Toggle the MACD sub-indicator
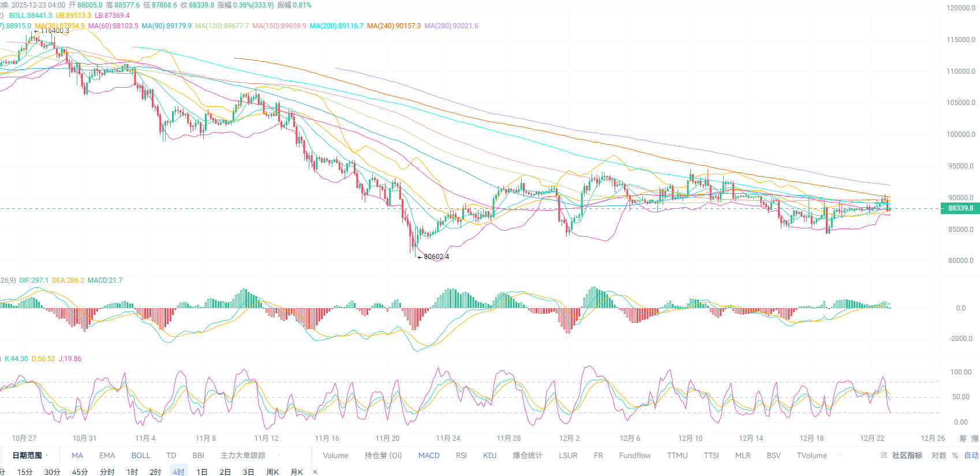The image size is (980, 476). pyautogui.click(x=429, y=455)
